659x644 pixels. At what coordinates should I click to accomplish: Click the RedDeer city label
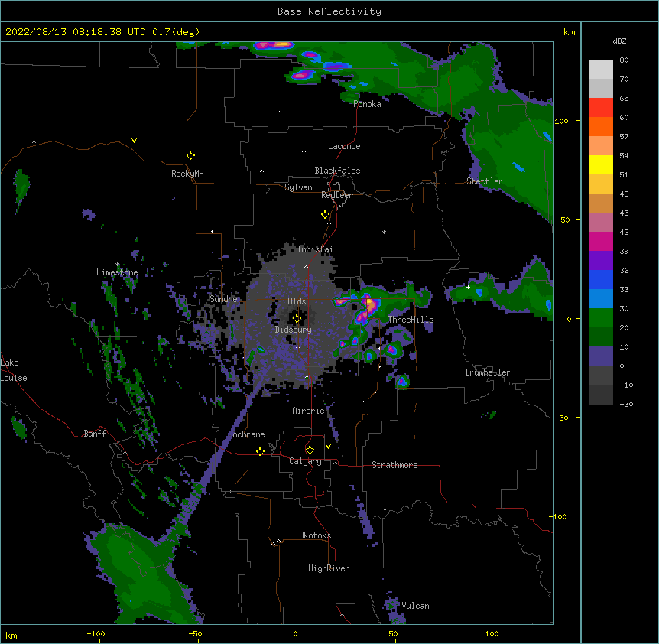(336, 195)
